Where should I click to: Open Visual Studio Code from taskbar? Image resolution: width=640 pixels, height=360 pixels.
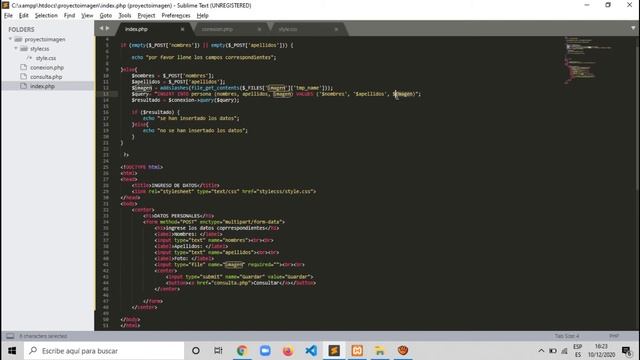pyautogui.click(x=311, y=351)
